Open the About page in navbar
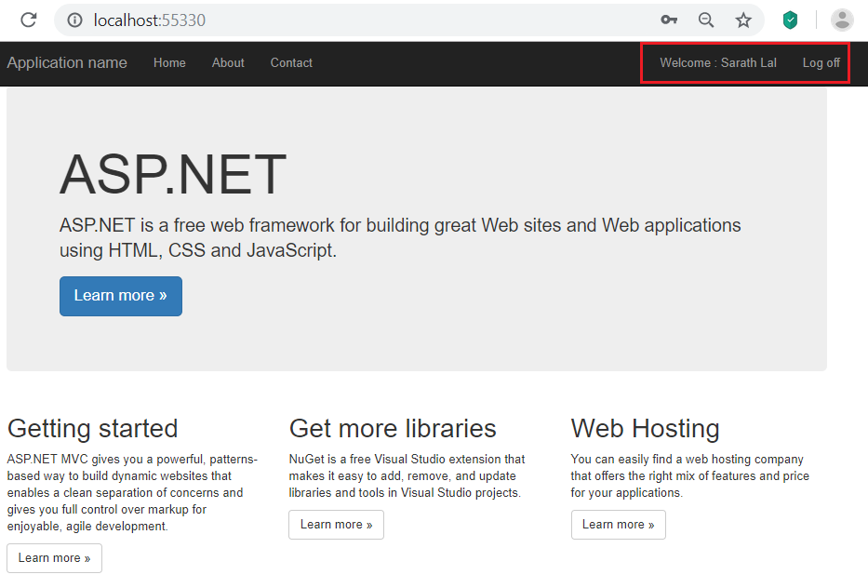The height and width of the screenshot is (588, 868). coord(228,62)
